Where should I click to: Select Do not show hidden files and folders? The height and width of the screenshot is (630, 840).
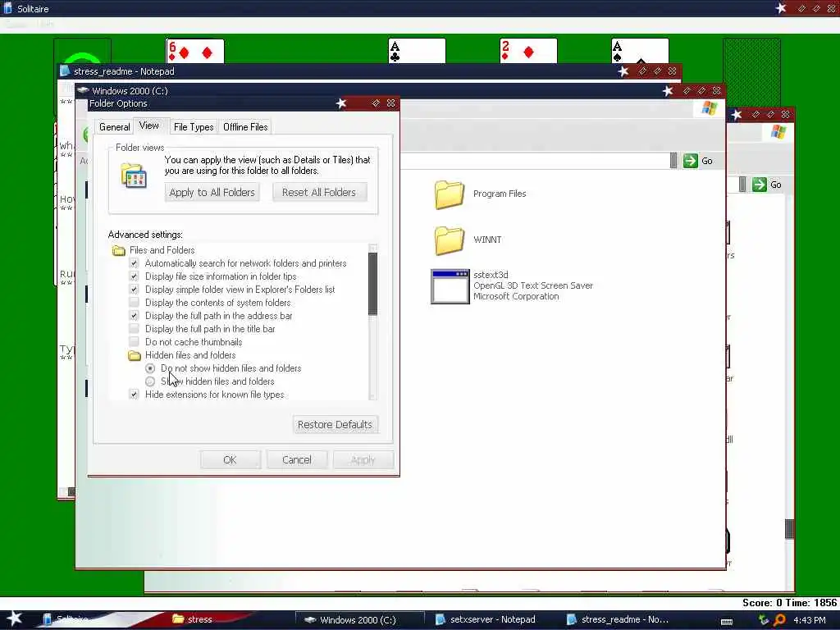click(150, 368)
